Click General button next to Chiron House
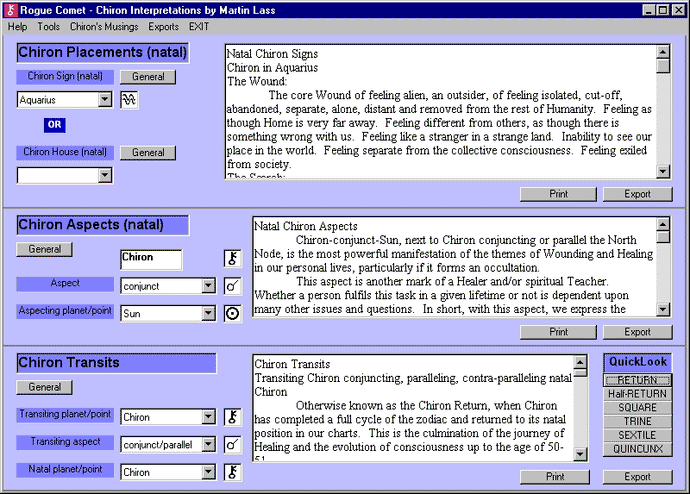The height and width of the screenshot is (494, 690). 148,153
